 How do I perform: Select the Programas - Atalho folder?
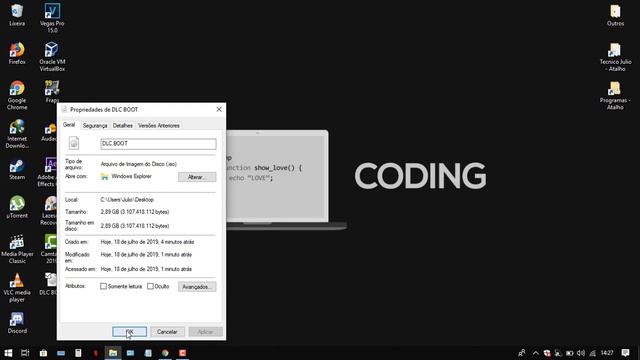tap(615, 96)
